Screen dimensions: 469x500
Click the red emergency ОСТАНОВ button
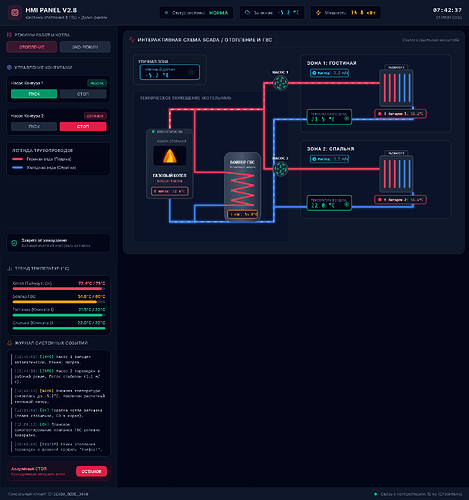[x=91, y=471]
